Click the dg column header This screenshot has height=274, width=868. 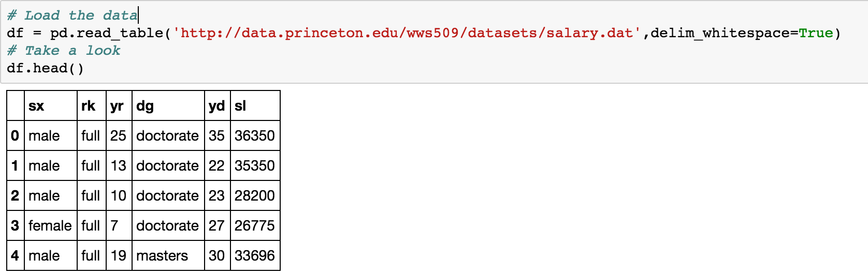pos(145,106)
